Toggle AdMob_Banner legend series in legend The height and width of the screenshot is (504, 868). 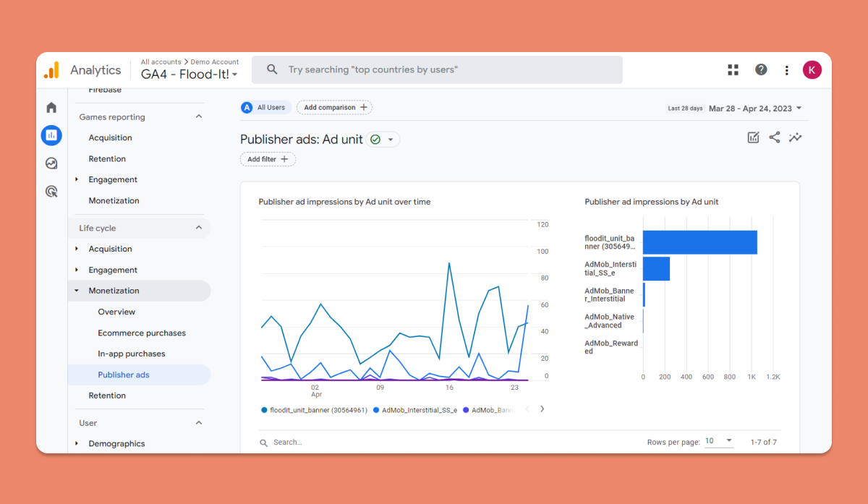(x=488, y=410)
